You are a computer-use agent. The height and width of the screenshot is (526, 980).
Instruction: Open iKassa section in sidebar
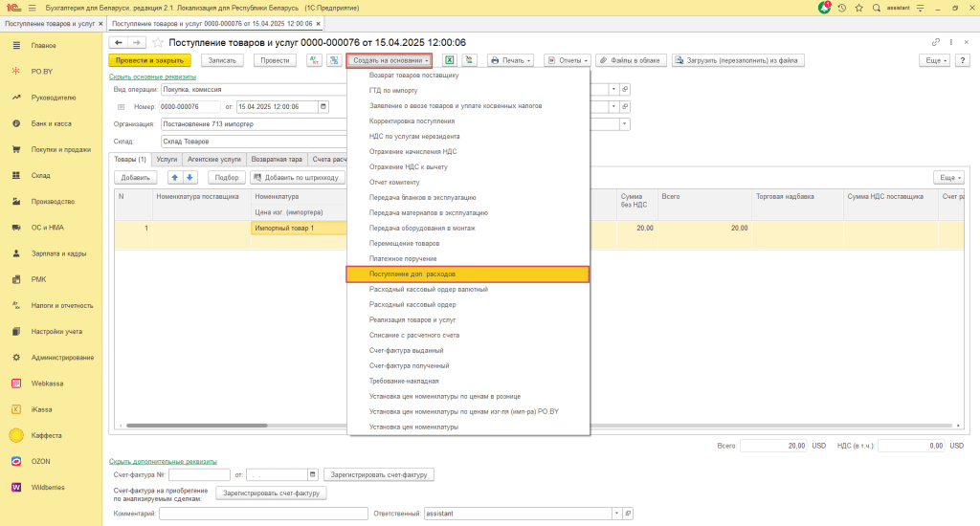click(x=41, y=409)
